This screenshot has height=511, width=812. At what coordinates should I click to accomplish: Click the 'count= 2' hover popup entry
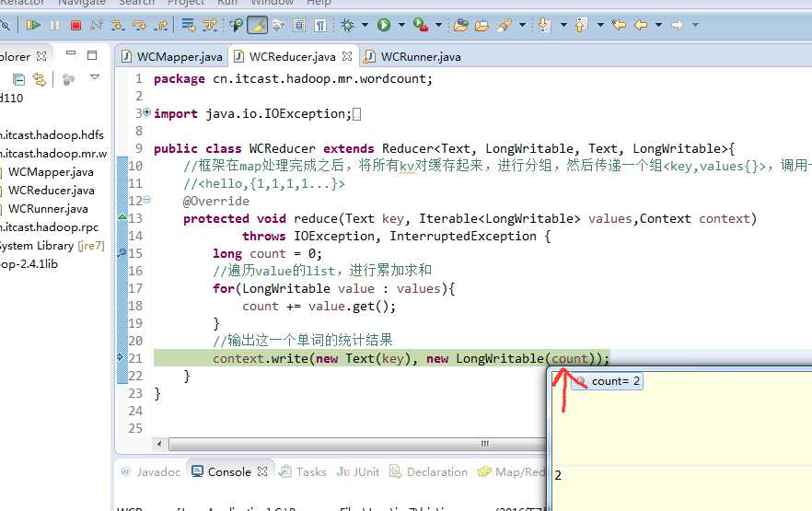click(608, 381)
